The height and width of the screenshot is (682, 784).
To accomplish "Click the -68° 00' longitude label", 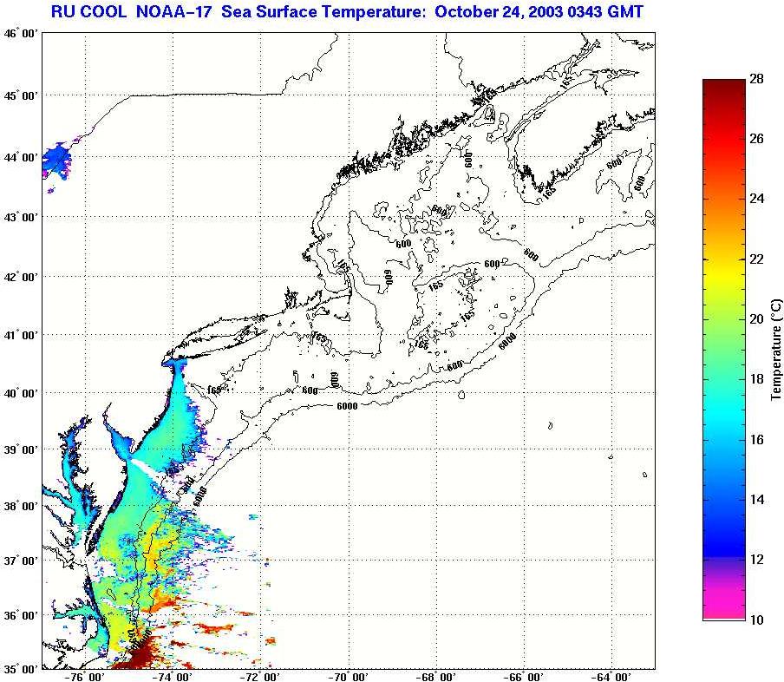I will 436,677.
